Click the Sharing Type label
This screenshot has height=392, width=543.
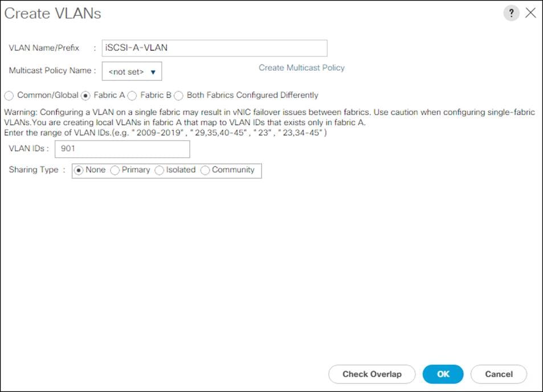pos(34,170)
